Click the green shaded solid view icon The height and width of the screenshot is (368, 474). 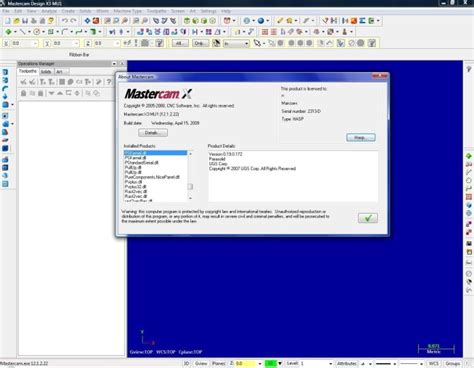196,21
